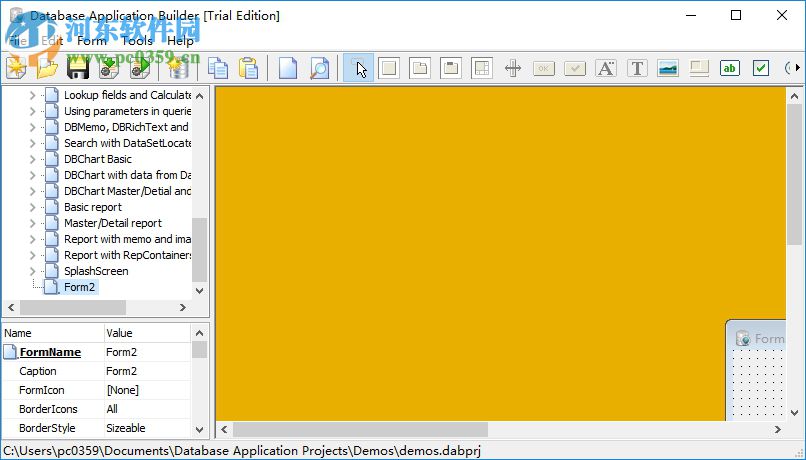Click tree panel horizontal scroll left arrow
Screen dimensions: 806x460
(x=11, y=307)
